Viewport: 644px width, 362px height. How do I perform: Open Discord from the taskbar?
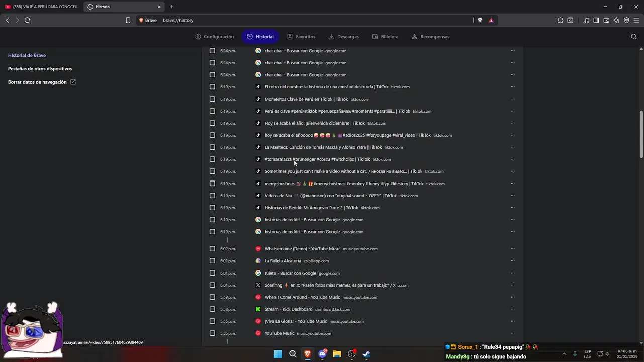(x=322, y=354)
